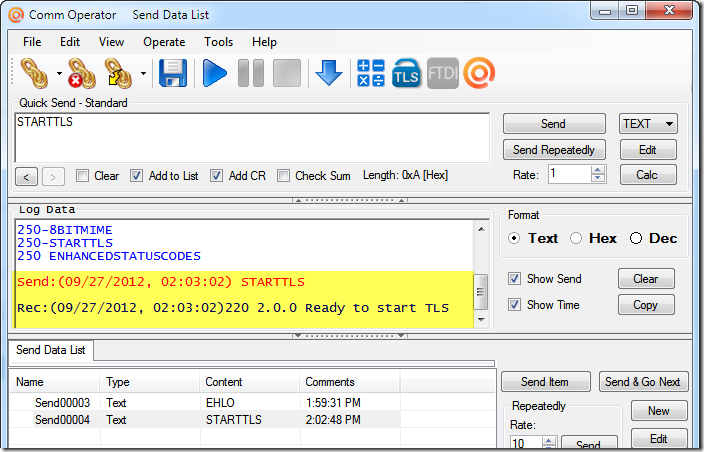This screenshot has width=704, height=452.
Task: Click the blue down arrow icon
Action: [x=329, y=73]
